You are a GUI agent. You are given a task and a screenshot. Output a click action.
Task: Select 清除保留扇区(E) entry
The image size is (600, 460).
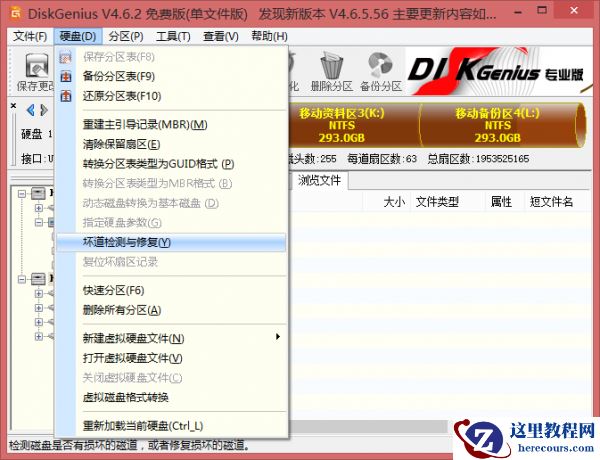coord(171,145)
